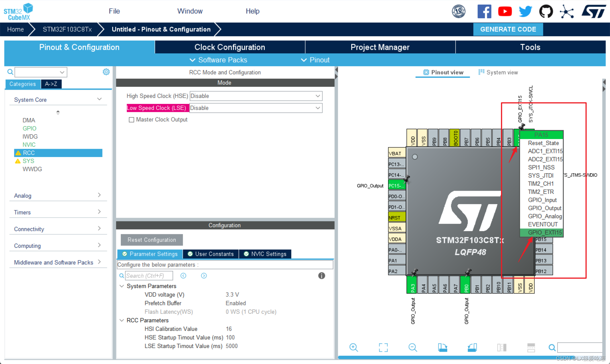Select GPIO_EXTI15 in PA15 pin menu
Viewport: 610px width, 364px height.
pos(541,232)
